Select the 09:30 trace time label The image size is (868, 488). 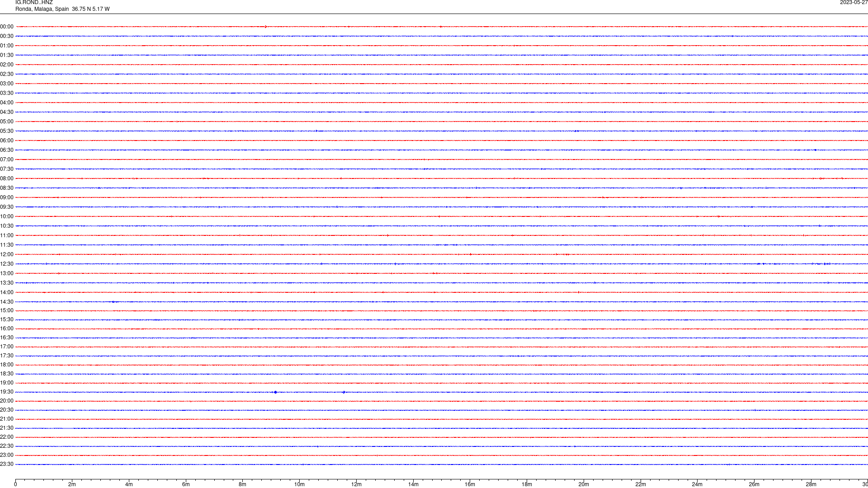tap(7, 207)
